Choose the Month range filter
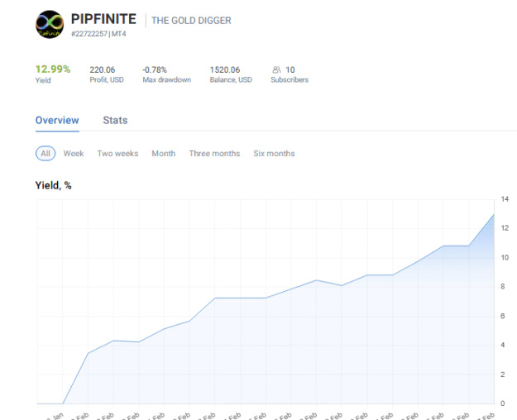Image resolution: width=517 pixels, height=420 pixels. 164,153
